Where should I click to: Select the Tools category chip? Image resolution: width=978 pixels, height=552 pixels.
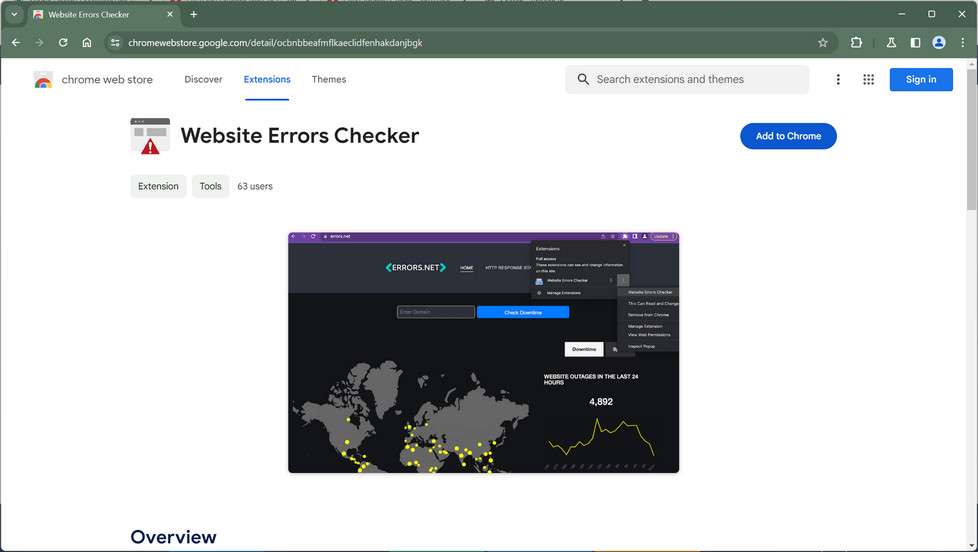click(x=210, y=186)
